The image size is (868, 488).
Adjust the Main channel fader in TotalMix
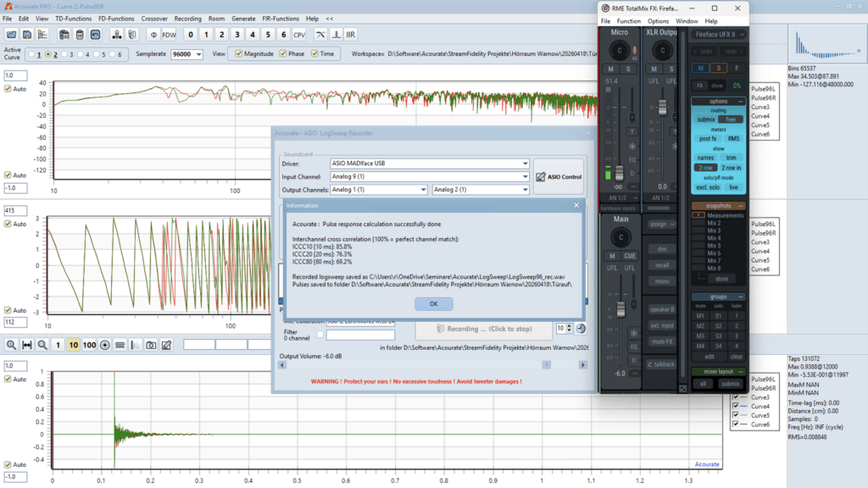620,309
